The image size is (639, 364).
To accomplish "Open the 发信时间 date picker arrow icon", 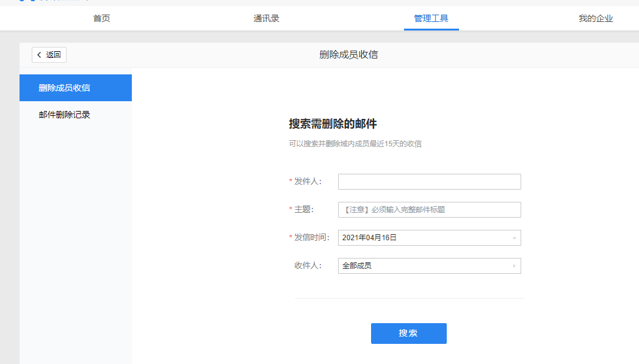I will point(514,238).
